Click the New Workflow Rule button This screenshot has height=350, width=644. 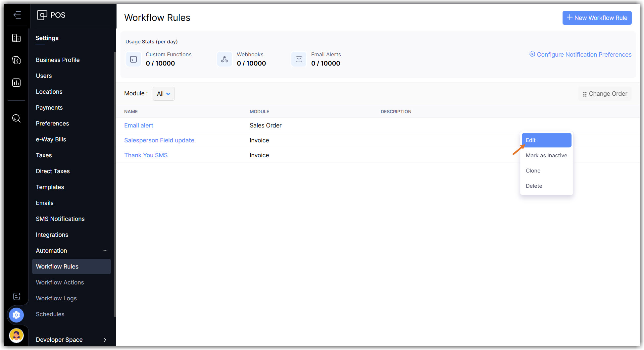coord(597,18)
